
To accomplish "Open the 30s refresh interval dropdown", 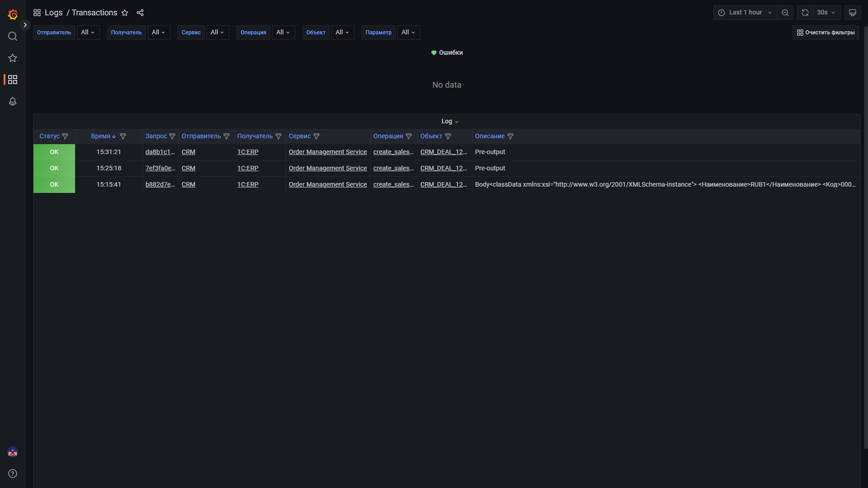I will pos(826,13).
